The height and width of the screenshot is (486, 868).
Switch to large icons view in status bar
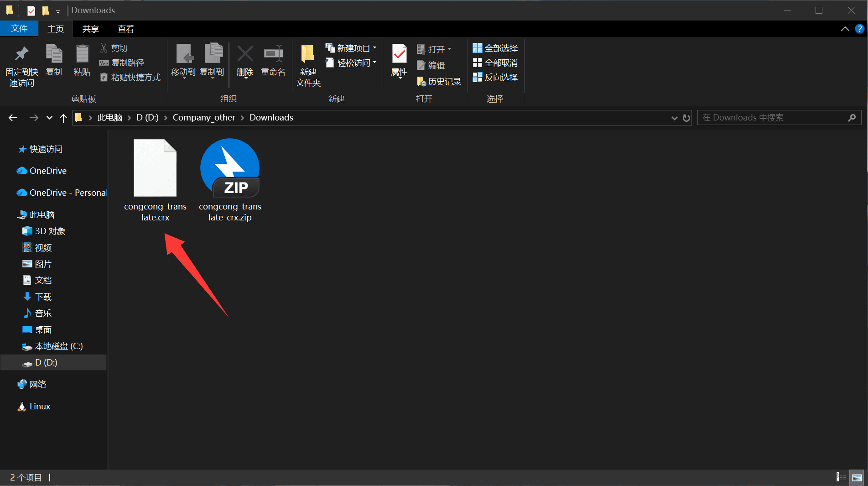coord(857,477)
